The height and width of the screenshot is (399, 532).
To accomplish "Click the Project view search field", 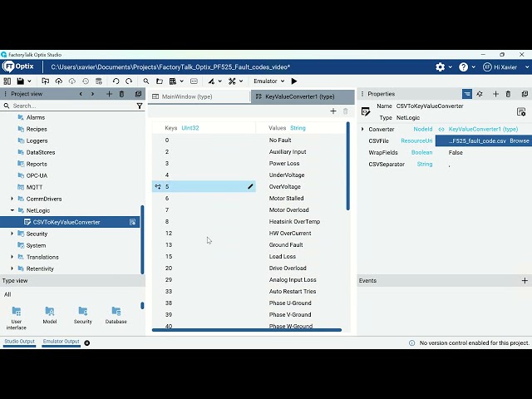I will pos(73,106).
